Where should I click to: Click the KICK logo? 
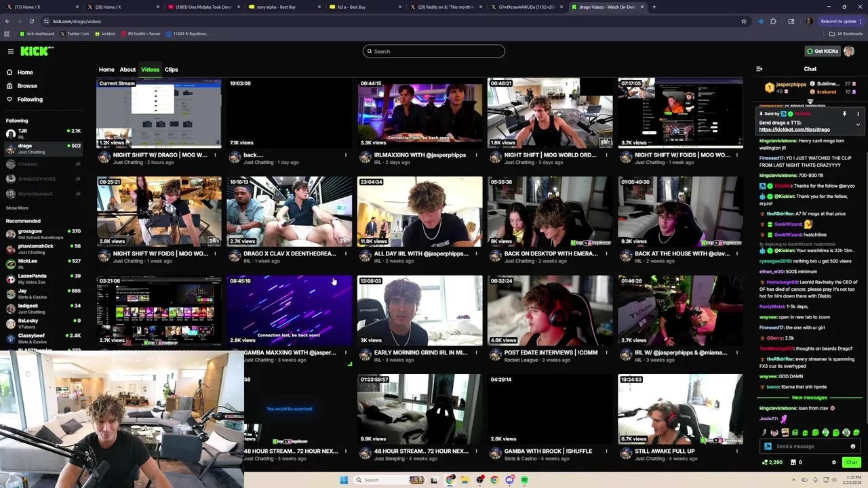[x=35, y=51]
